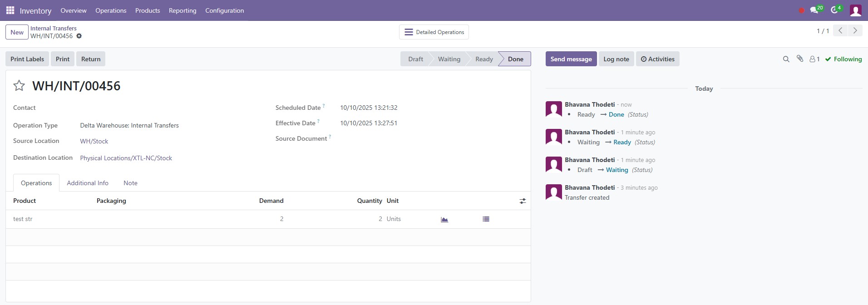Viewport: 868px width, 305px height.
Task: Open conversations icon with 20 badge
Action: pos(814,10)
